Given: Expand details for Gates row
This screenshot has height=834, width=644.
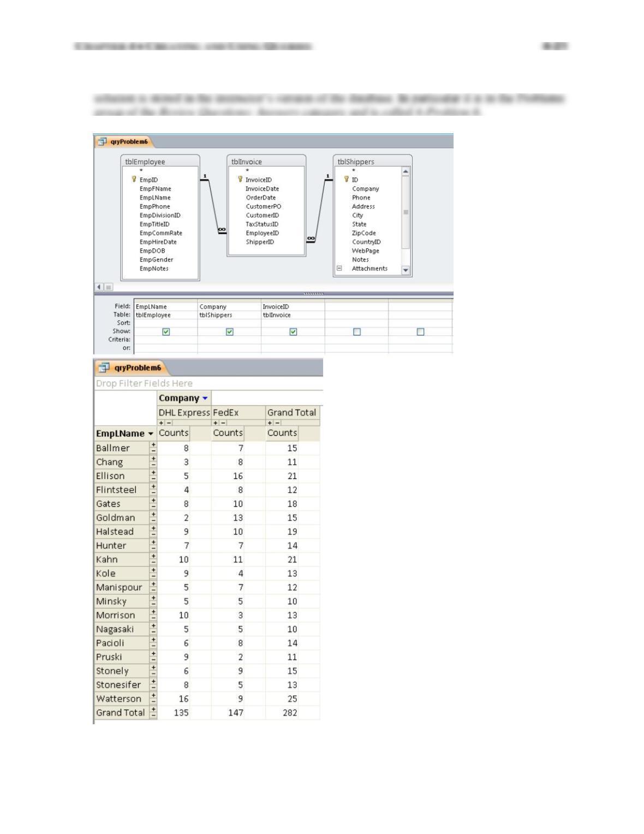Looking at the screenshot, I should (153, 501).
